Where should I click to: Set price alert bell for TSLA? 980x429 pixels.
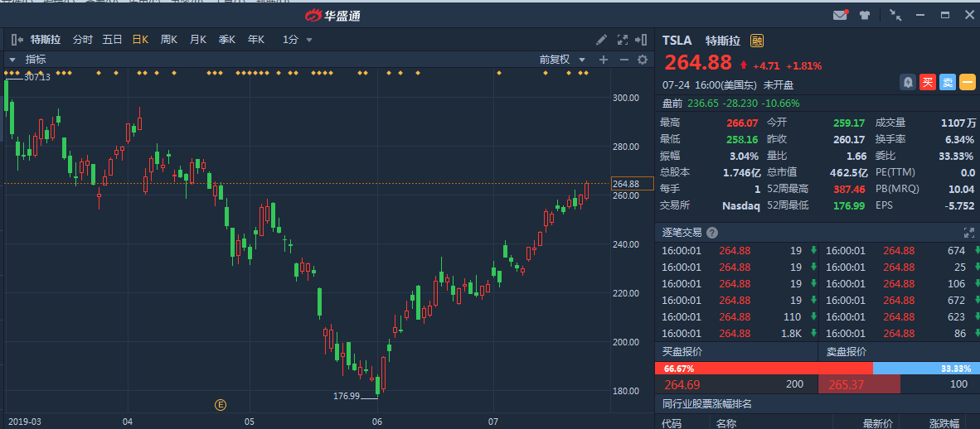908,82
